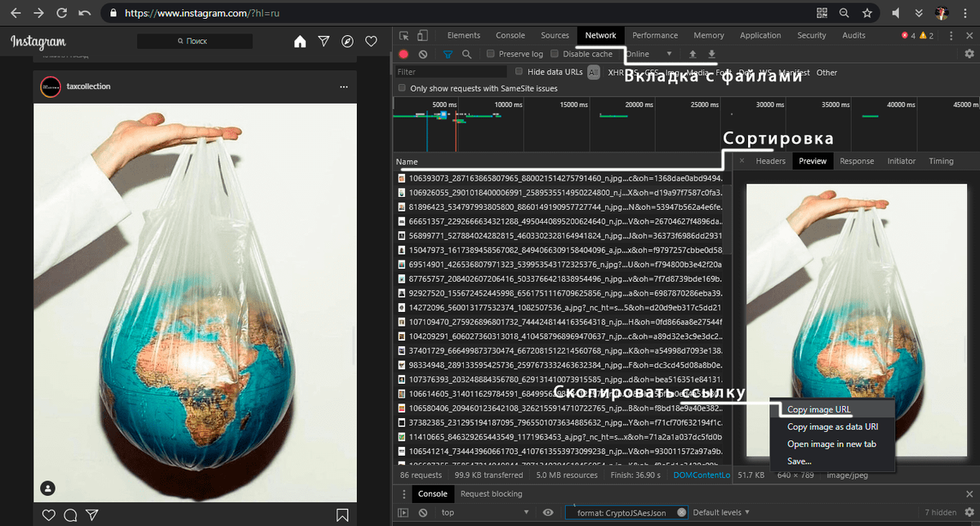Choose Save... in context menu
Viewport: 980px width, 526px height.
point(833,461)
